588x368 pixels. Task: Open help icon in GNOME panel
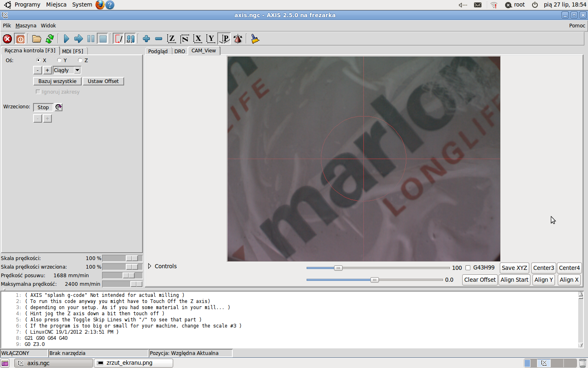tap(110, 5)
